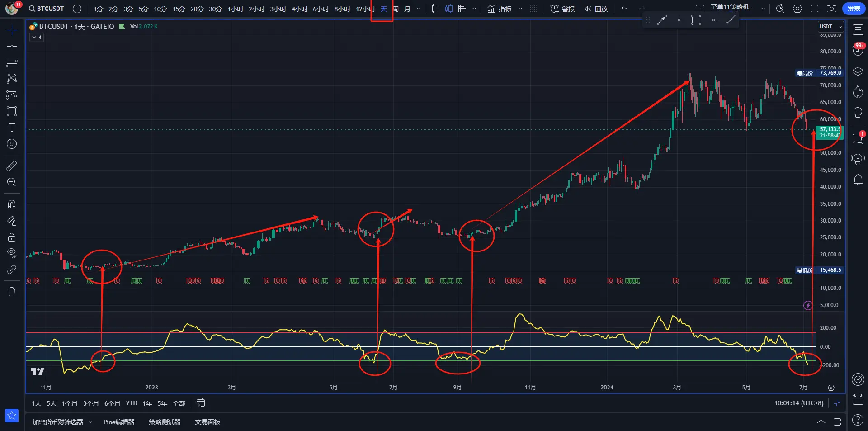This screenshot has height=431, width=868.
Task: Select the zoom in tool
Action: tap(12, 182)
